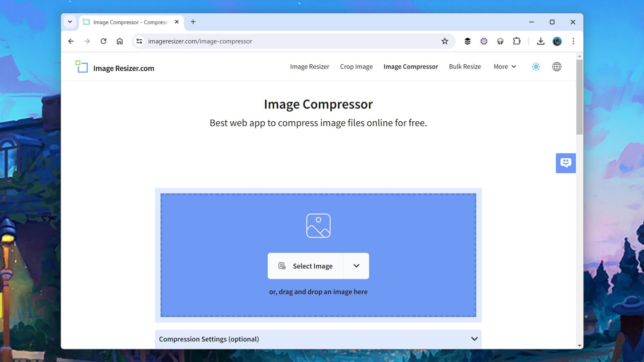The height and width of the screenshot is (362, 644).
Task: Open the Chrome extensions puzzle icon
Action: (x=517, y=41)
